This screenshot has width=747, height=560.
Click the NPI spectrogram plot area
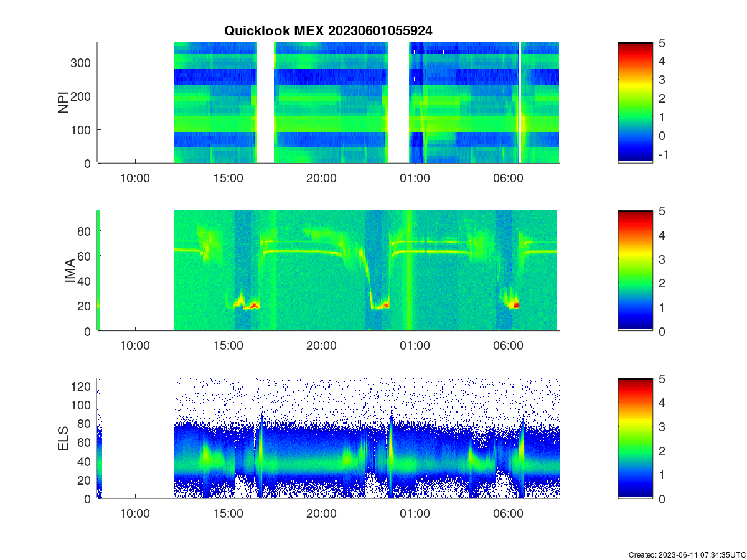pos(328,103)
